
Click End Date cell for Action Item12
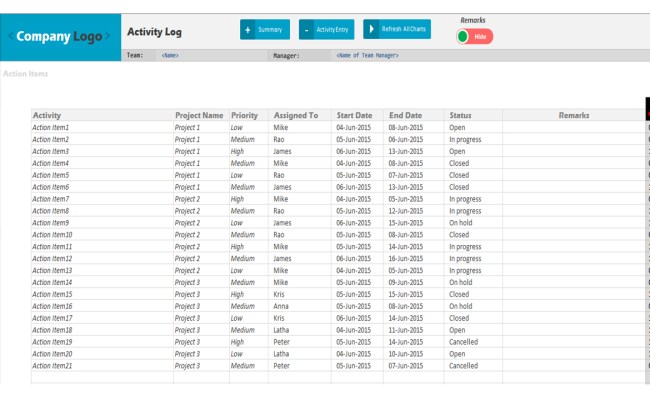(414, 258)
